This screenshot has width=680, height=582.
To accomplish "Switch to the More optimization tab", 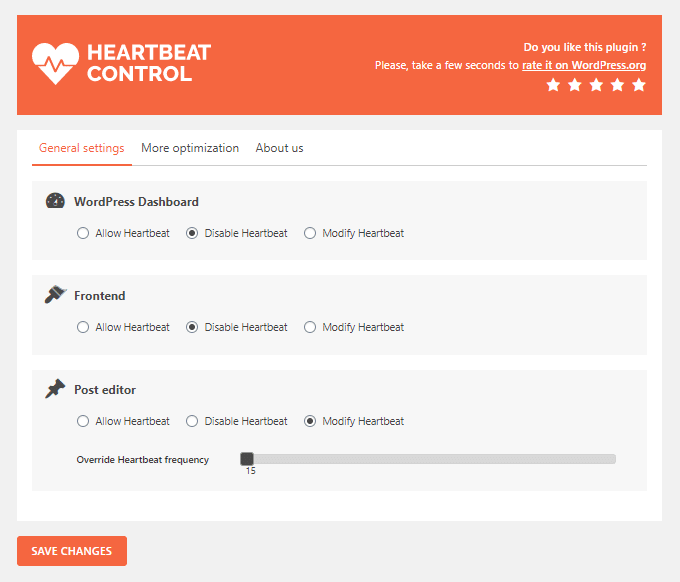I will (190, 148).
